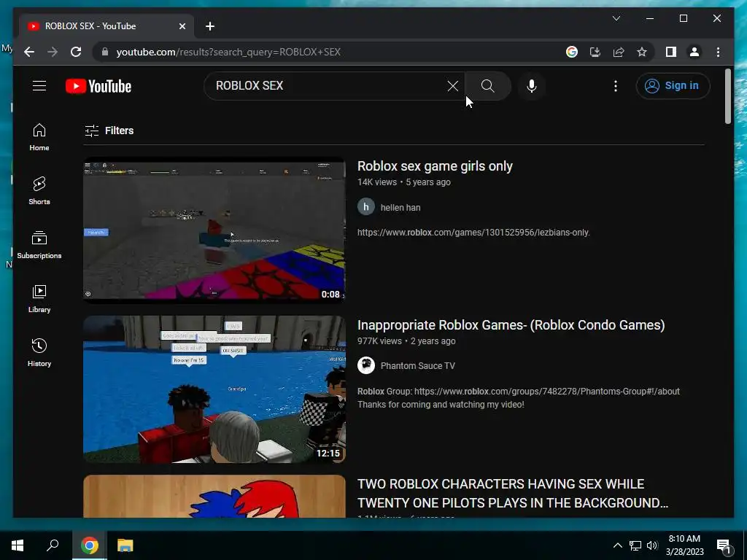Open Phantom Sauce TV channel avatar

click(366, 365)
